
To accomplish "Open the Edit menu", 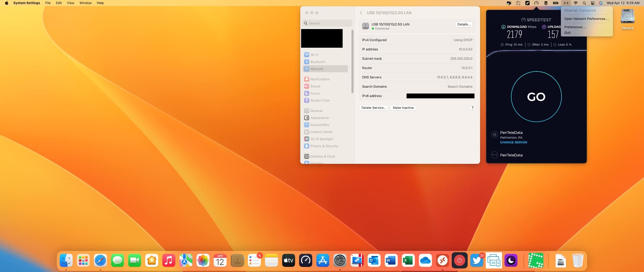I will (x=59, y=3).
